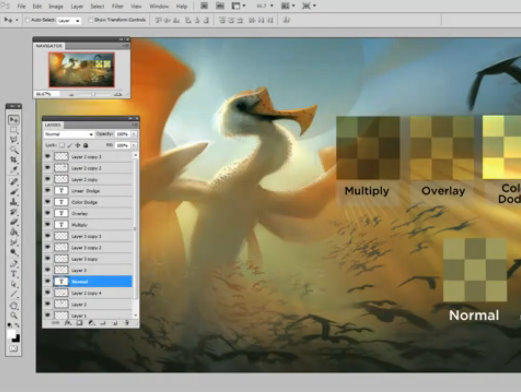521x392 pixels.
Task: Open the tool preset picker arrow
Action: [x=16, y=20]
